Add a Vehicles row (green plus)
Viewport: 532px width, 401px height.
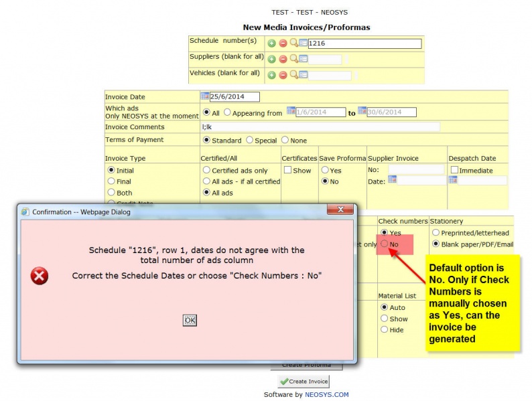click(271, 75)
